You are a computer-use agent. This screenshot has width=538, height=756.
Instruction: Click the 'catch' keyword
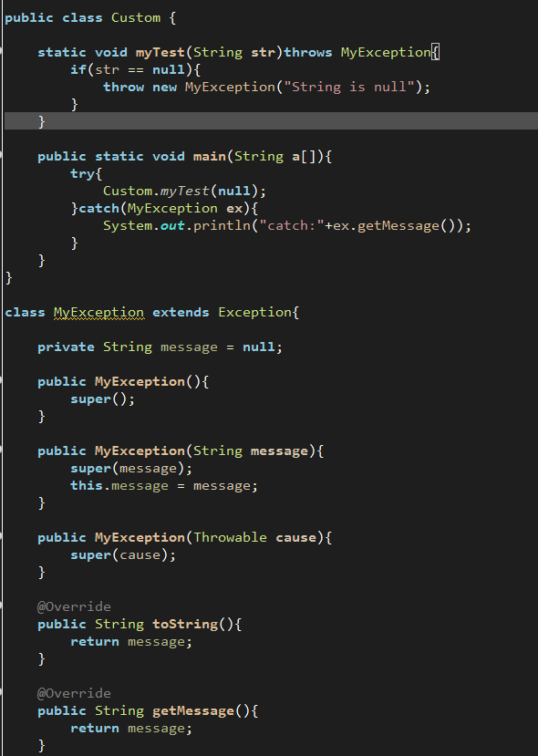pos(98,209)
